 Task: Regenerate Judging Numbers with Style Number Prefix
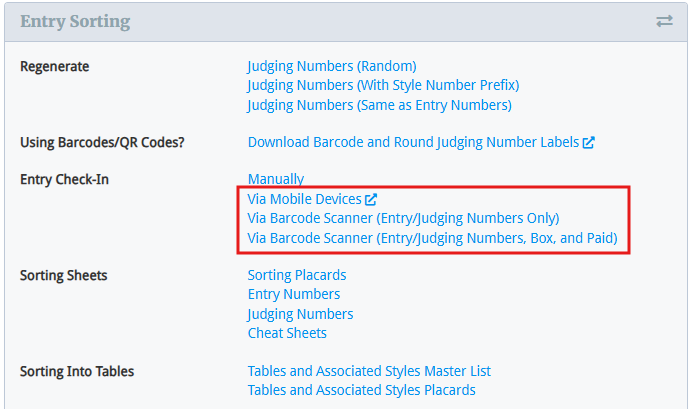click(x=383, y=86)
